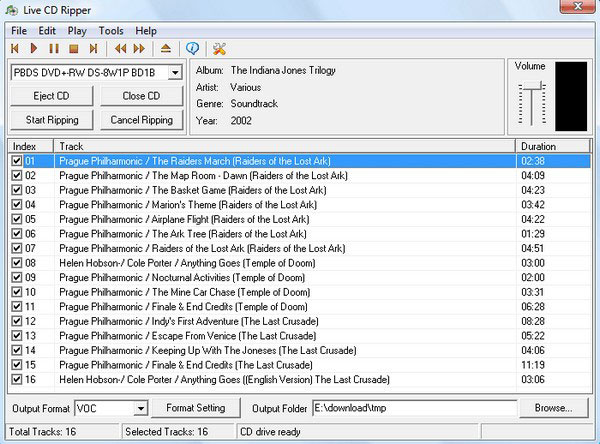
Task: Click the Play button in toolbar
Action: [x=35, y=48]
